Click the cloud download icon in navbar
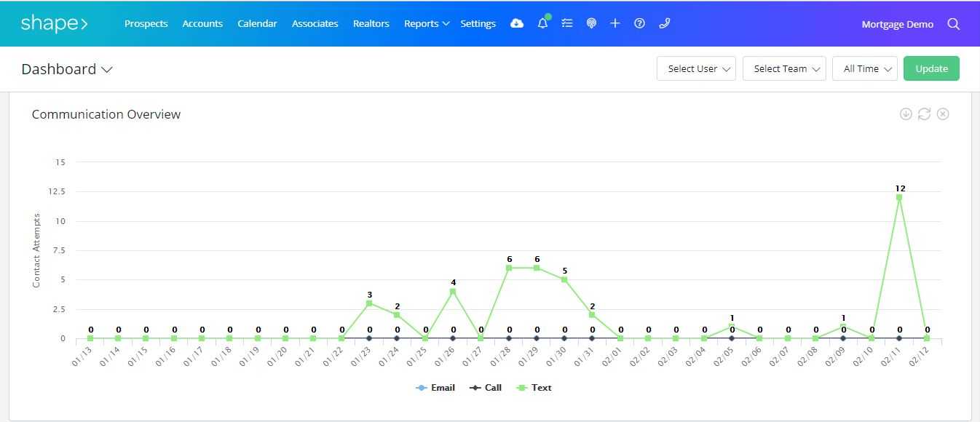Image resolution: width=980 pixels, height=422 pixels. [517, 23]
